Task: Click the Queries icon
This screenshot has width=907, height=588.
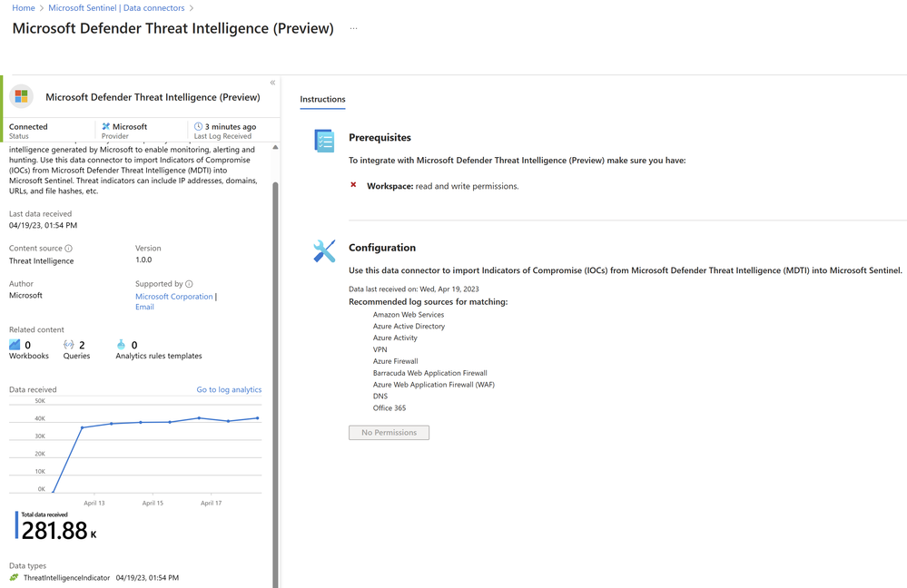Action: 69,345
